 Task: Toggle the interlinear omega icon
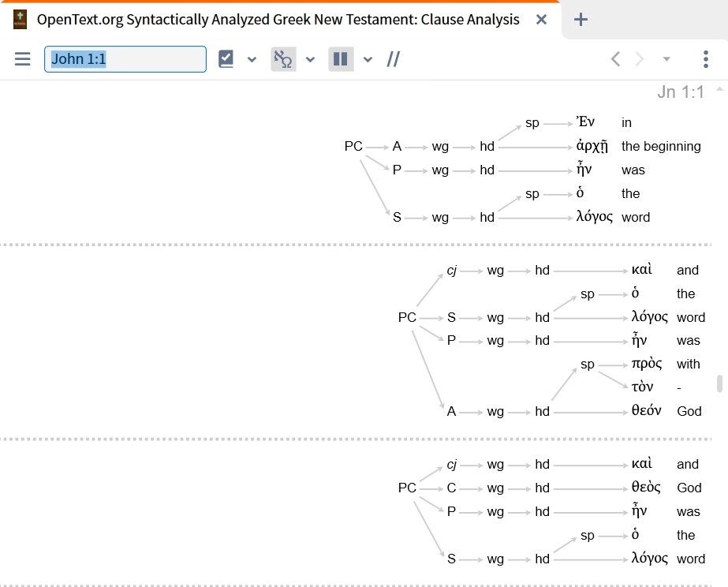[x=283, y=59]
